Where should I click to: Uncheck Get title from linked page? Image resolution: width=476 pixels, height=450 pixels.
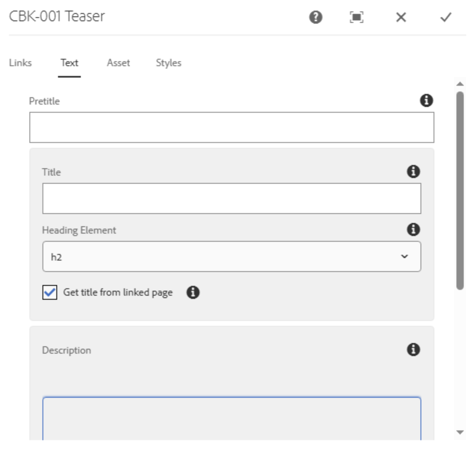point(50,292)
